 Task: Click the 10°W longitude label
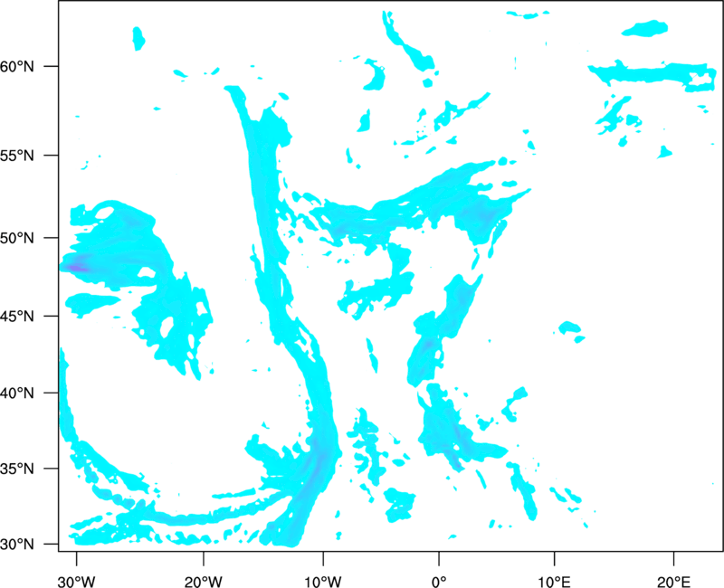click(323, 582)
